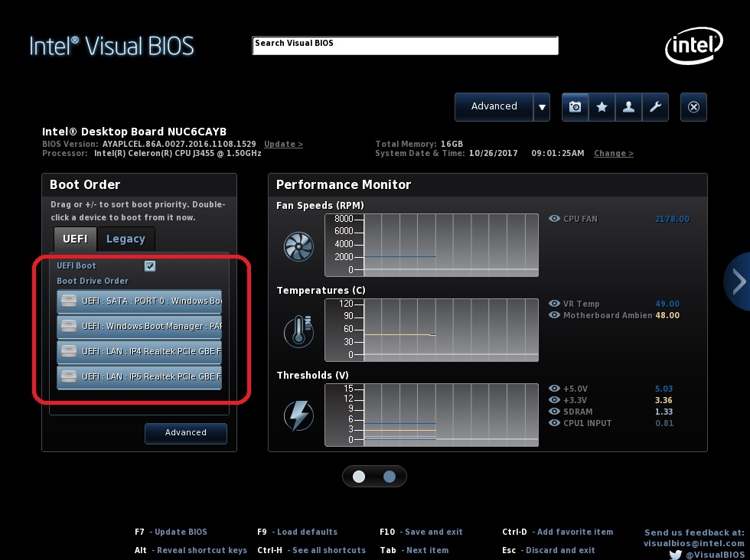Click Esc Discard and exit shortcut
The image size is (750, 560).
549,550
